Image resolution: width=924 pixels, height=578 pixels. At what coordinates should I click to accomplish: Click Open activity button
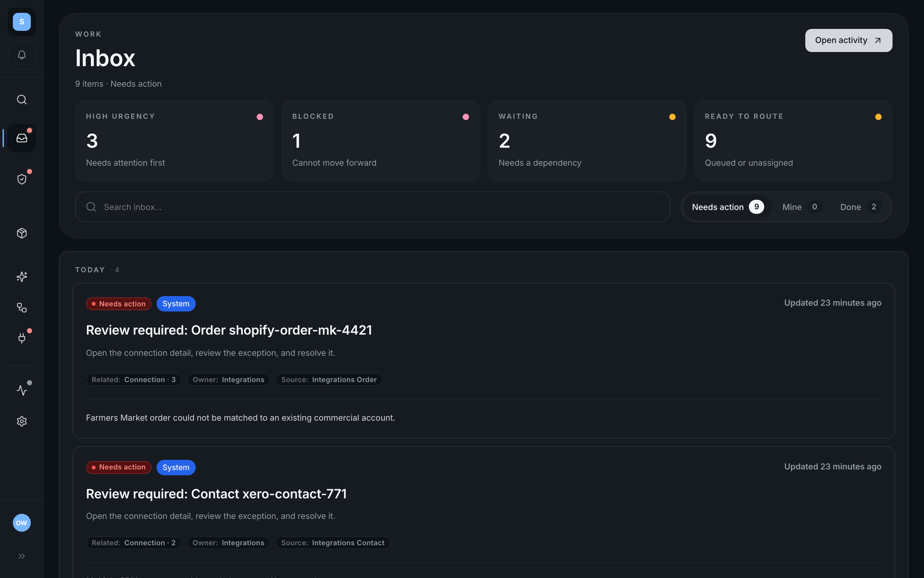click(x=848, y=40)
